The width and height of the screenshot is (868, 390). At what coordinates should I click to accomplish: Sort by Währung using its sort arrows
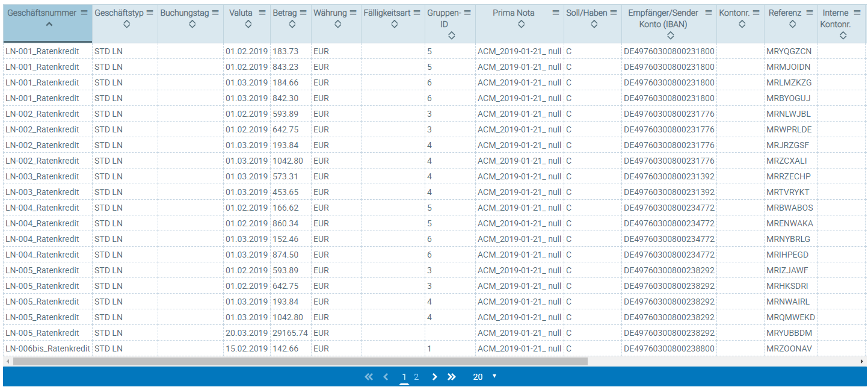click(337, 24)
